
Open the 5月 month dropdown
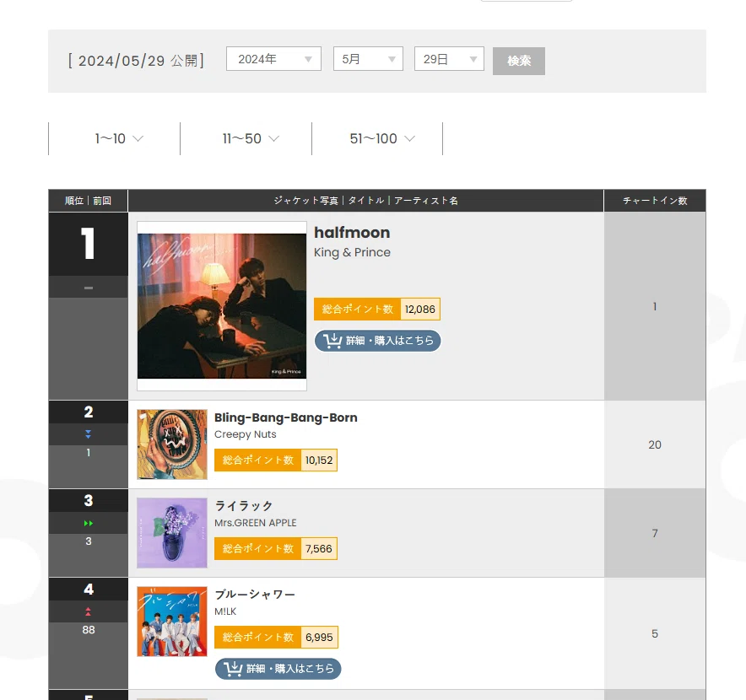(368, 59)
